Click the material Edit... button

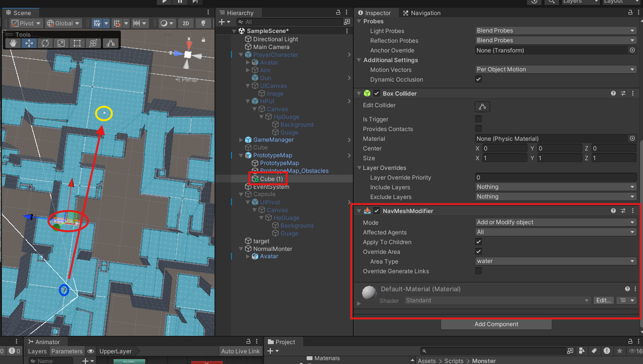[x=604, y=300]
